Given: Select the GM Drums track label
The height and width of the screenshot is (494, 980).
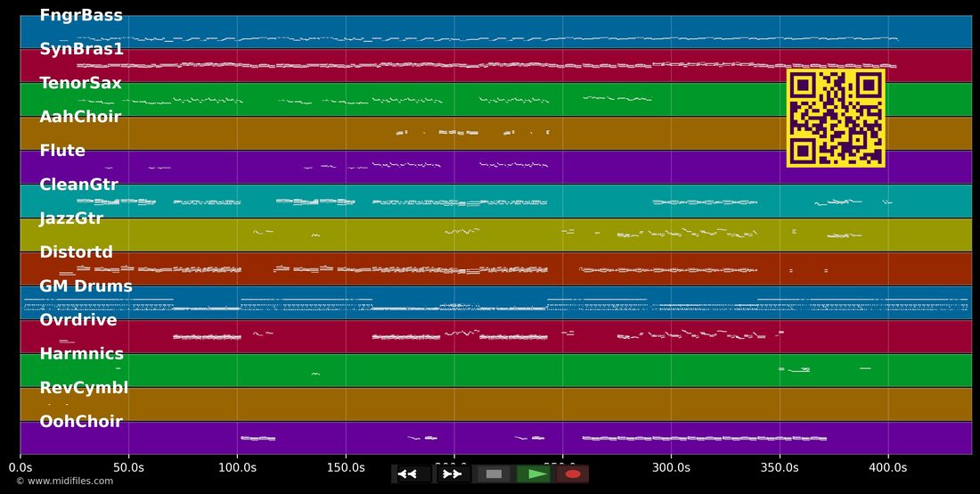Looking at the screenshot, I should (86, 285).
